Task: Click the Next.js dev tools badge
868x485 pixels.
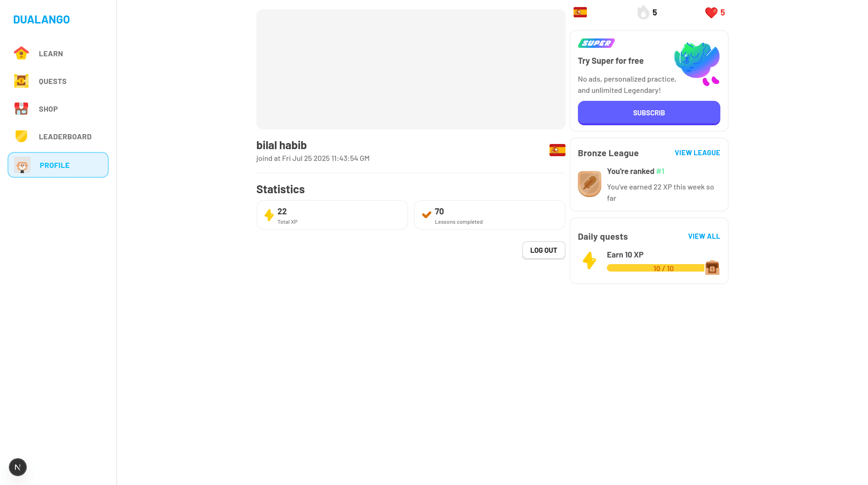Action: 18,467
